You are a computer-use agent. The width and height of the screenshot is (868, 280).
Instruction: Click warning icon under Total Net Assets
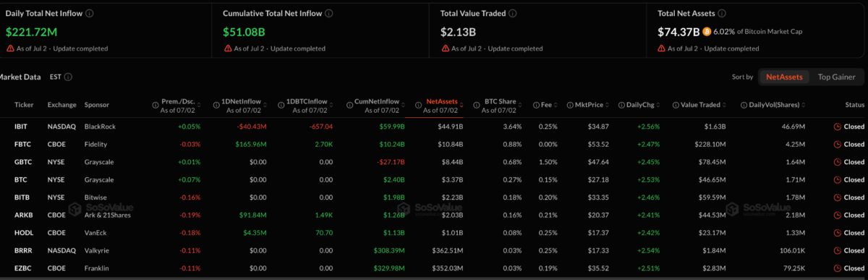coord(661,48)
